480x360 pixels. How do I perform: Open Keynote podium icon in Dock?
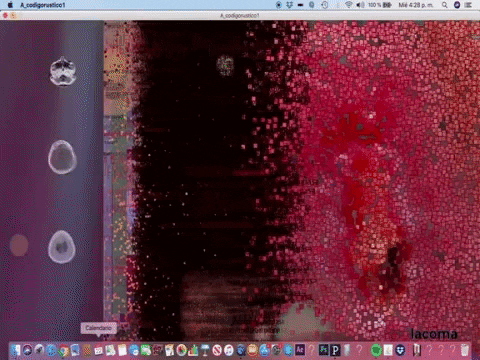205,350
